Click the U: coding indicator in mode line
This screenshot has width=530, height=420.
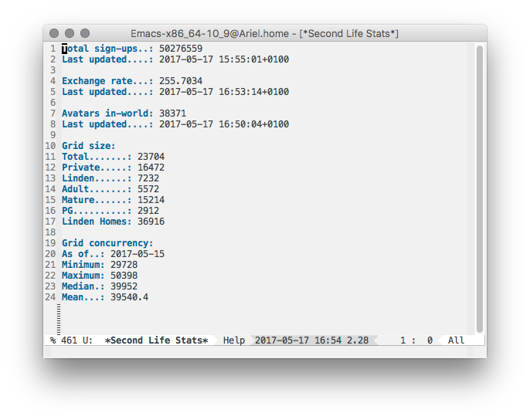click(x=87, y=340)
